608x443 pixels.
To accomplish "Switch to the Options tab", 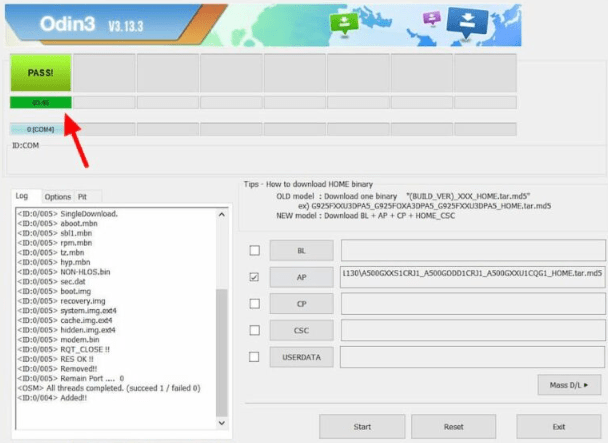I will [57, 197].
